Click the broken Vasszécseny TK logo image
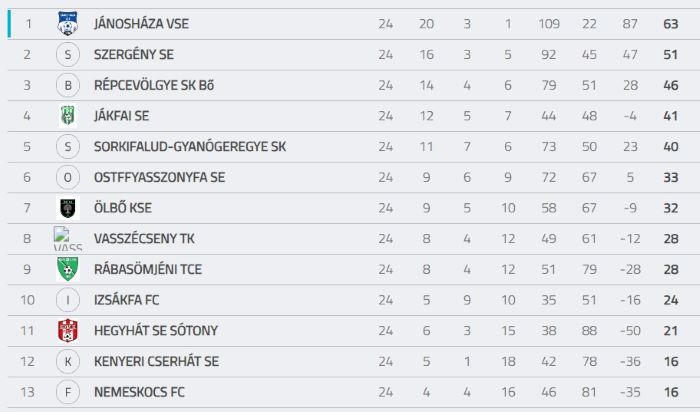The height and width of the screenshot is (412, 700). pos(68,239)
